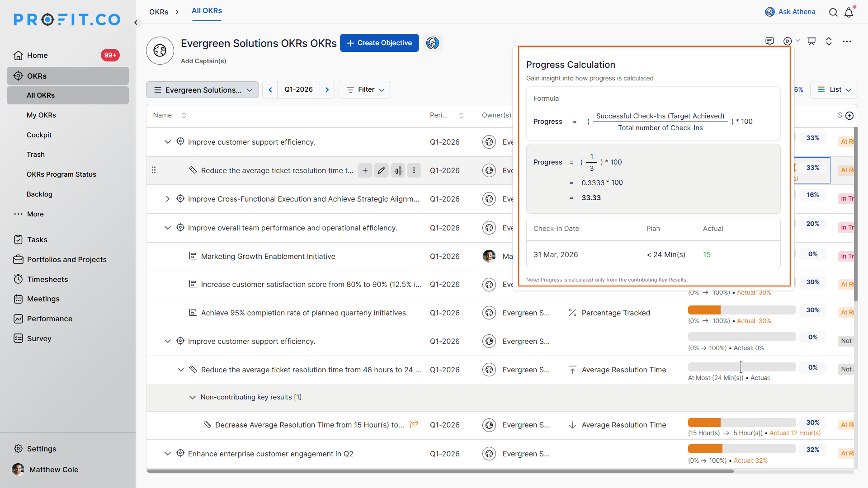Click the add column plus icon
Image resolution: width=868 pixels, height=488 pixels.
click(x=849, y=116)
